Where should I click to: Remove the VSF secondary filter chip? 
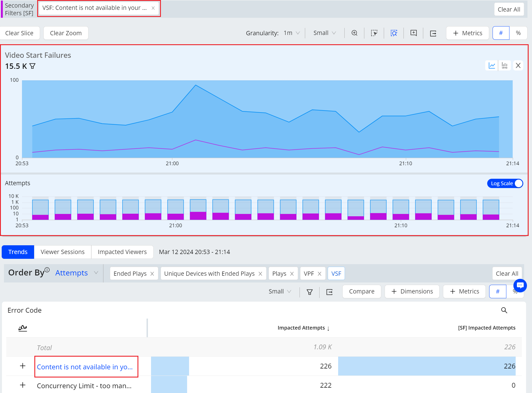pyautogui.click(x=153, y=8)
